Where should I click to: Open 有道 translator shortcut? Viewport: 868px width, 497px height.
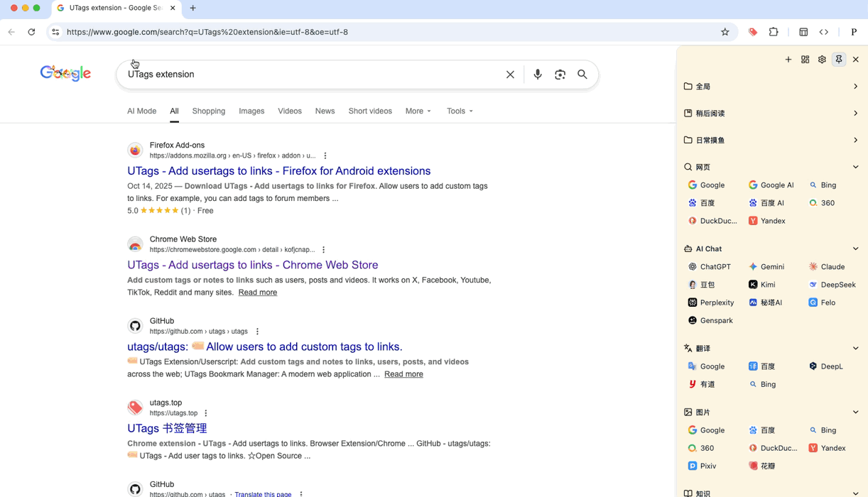click(702, 384)
